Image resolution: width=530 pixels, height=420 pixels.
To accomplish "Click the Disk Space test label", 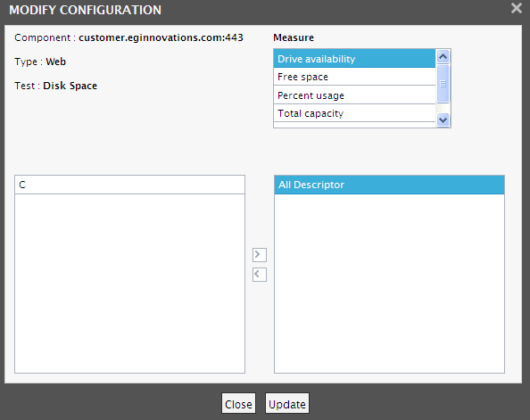I will pos(70,86).
